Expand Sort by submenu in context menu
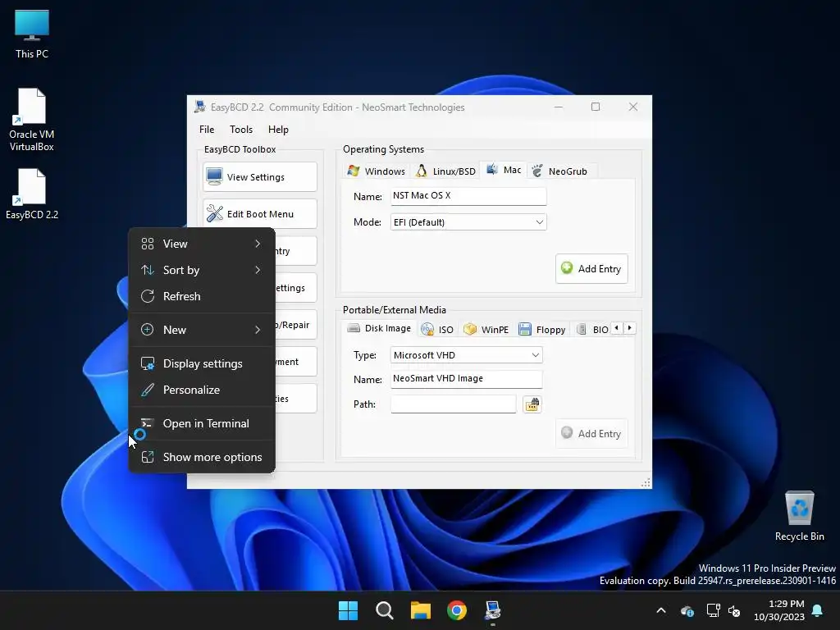 [202, 270]
